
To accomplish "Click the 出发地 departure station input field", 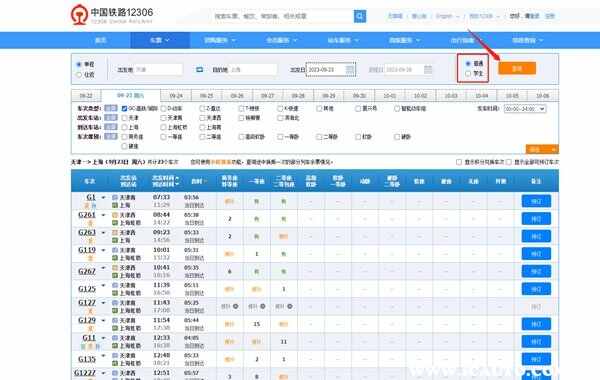I will click(x=158, y=70).
